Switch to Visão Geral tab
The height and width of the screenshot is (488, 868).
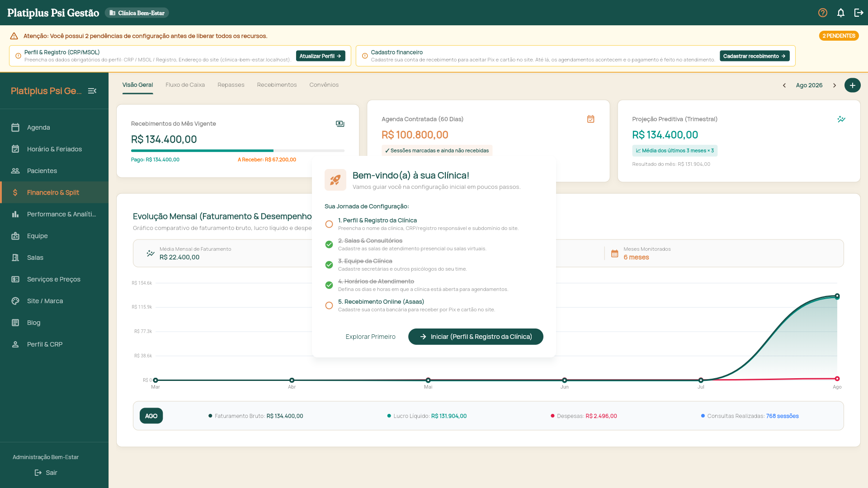click(137, 85)
